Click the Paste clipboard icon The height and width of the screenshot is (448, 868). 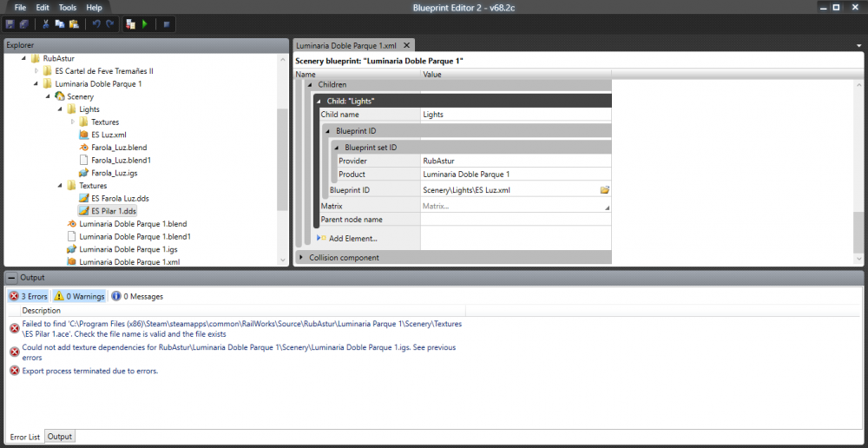click(74, 23)
